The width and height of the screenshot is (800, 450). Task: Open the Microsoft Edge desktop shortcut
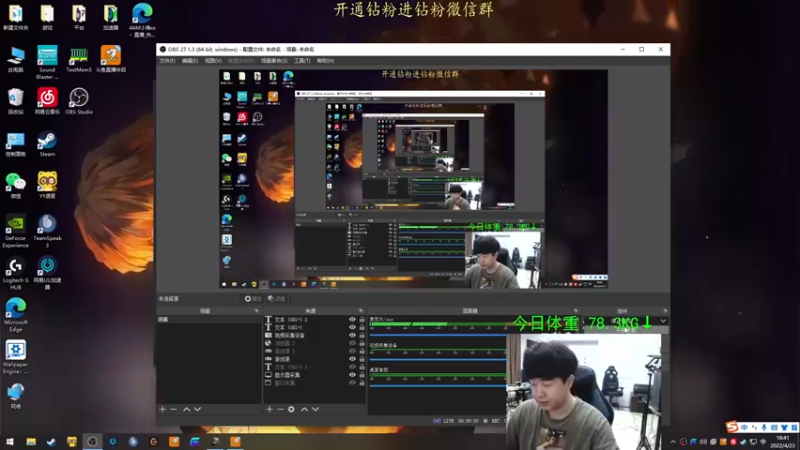[15, 315]
